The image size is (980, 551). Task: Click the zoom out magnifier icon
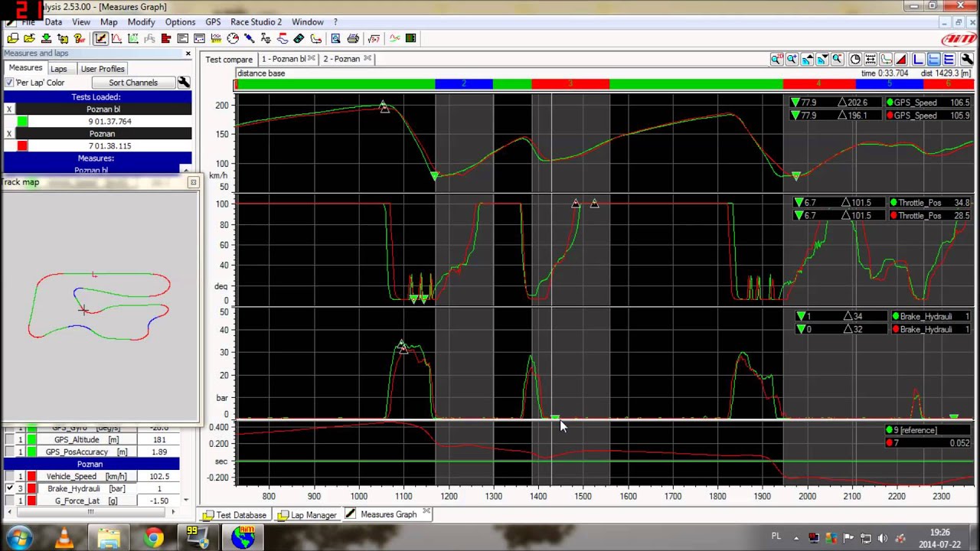click(838, 59)
